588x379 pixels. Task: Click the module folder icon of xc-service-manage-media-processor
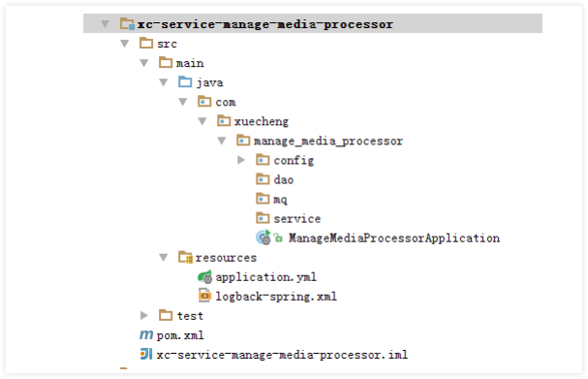point(127,24)
